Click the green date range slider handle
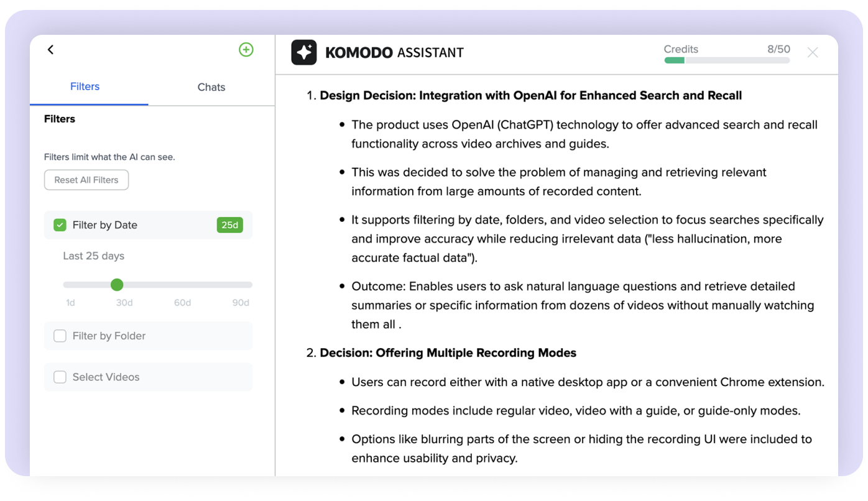868x501 pixels. point(117,285)
